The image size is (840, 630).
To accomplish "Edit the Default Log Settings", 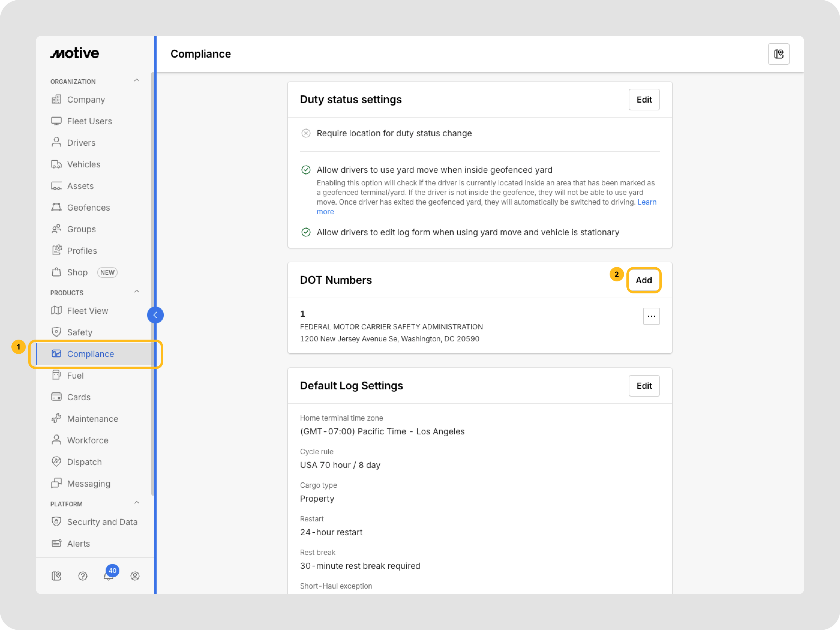I will tap(644, 386).
